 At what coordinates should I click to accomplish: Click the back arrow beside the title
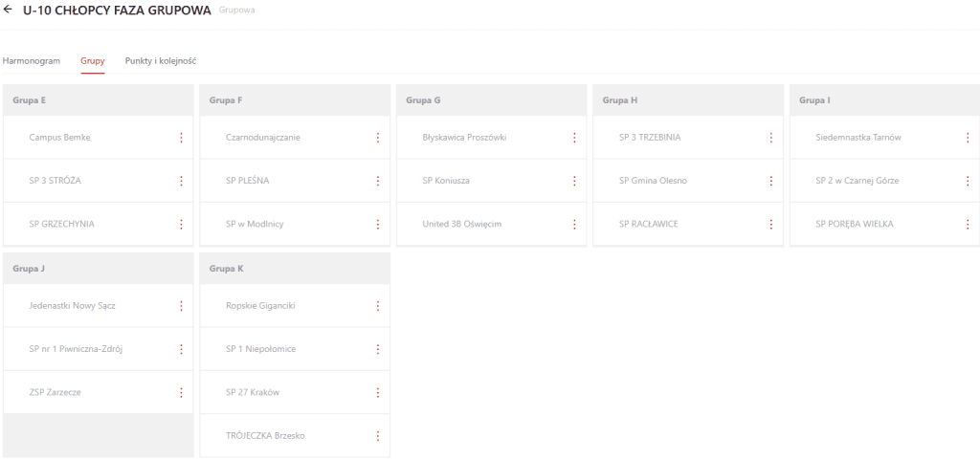[9, 10]
